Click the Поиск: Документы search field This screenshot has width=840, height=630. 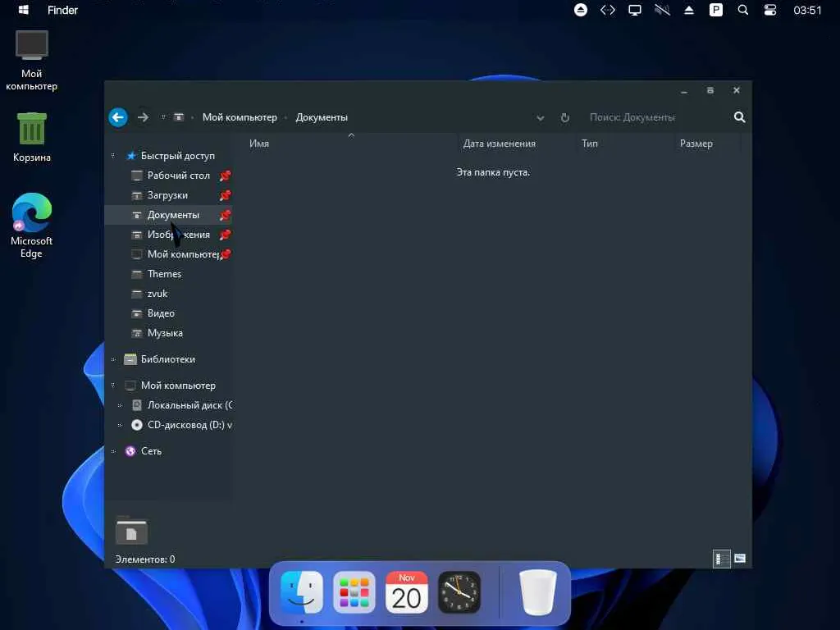[655, 117]
